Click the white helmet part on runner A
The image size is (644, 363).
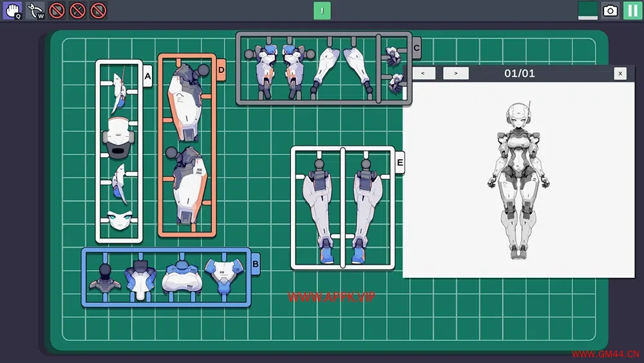(x=118, y=137)
